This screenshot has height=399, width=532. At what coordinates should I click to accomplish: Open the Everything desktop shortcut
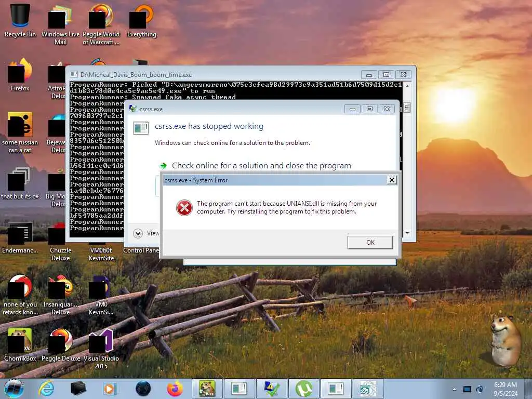click(142, 20)
